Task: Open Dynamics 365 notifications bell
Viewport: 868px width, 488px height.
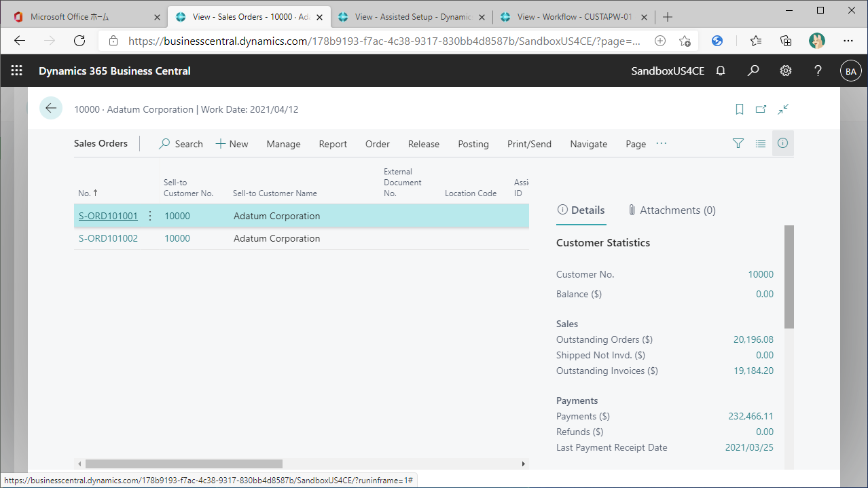Action: click(720, 71)
